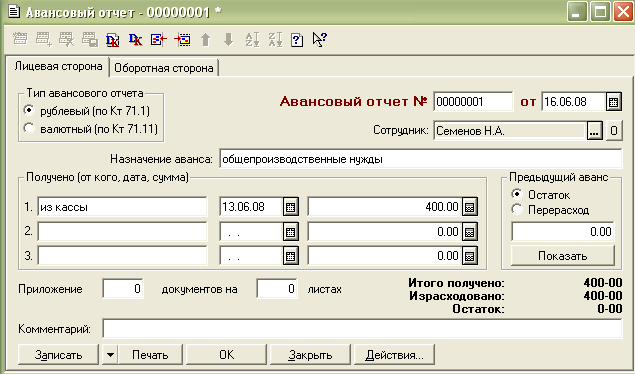
Task: Minimize the Авансовый отчет window
Action: coord(577,11)
